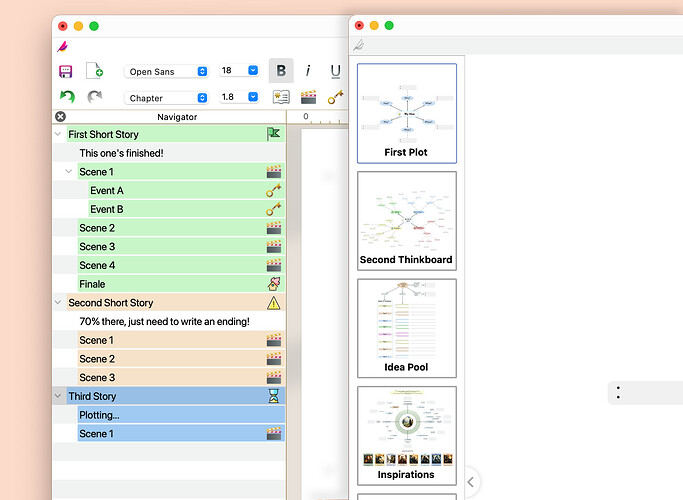Click the green flag icon on First Short Story

[x=274, y=134]
